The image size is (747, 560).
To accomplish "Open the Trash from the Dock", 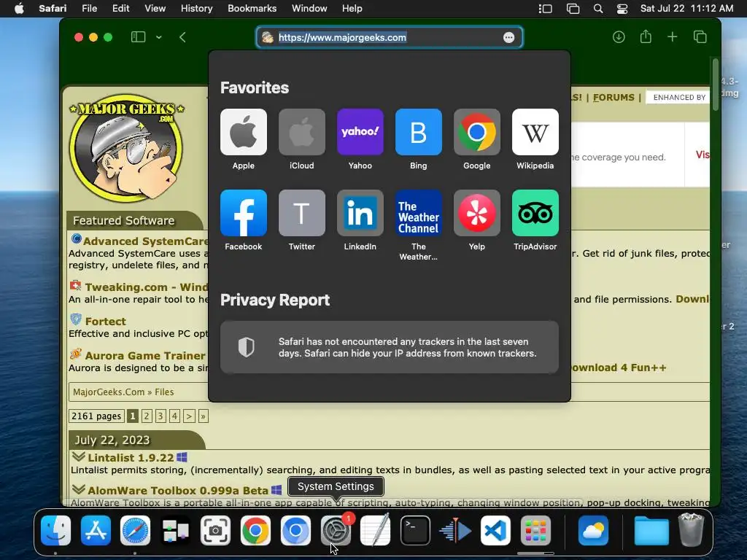I will pos(691,529).
